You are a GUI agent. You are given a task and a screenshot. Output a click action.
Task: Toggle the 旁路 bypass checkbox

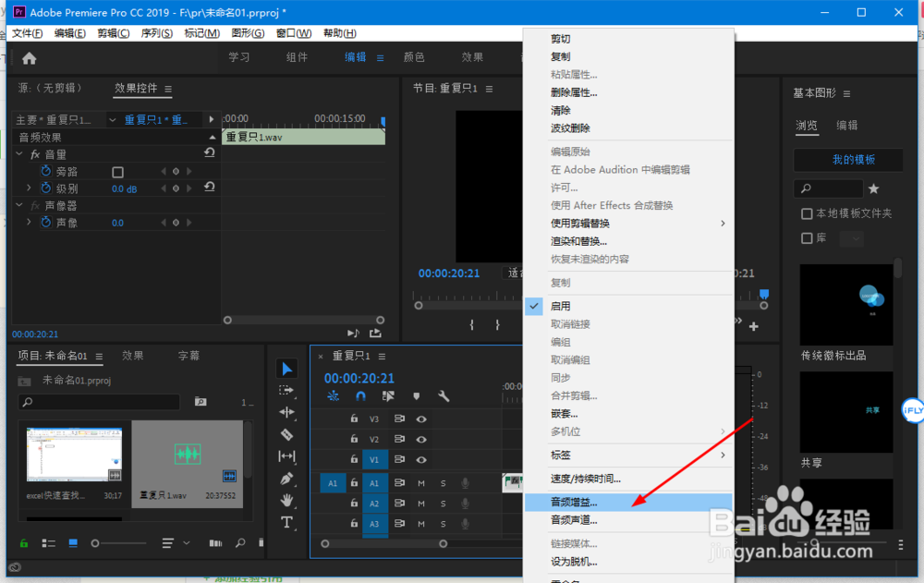point(118,172)
